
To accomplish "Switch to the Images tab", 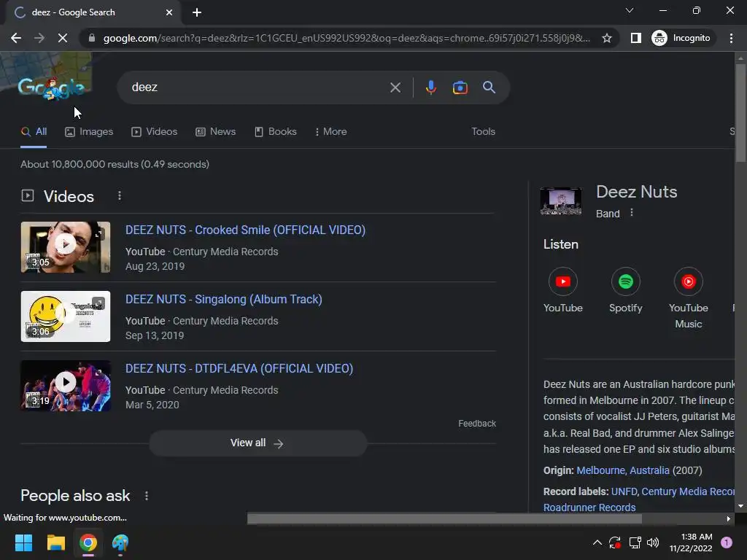I will click(89, 132).
